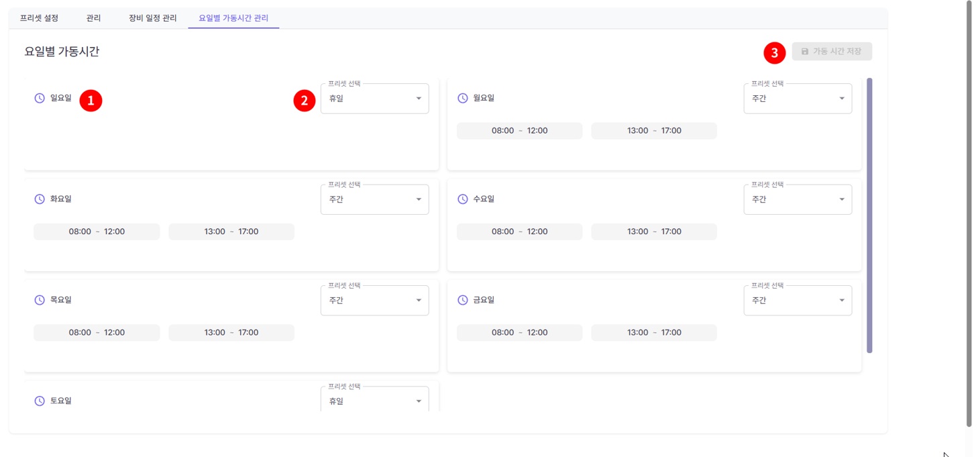Screen dimensions: 980x457
Task: Click 월요일 08:00 ~ 12:00 time chip
Action: pyautogui.click(x=519, y=131)
